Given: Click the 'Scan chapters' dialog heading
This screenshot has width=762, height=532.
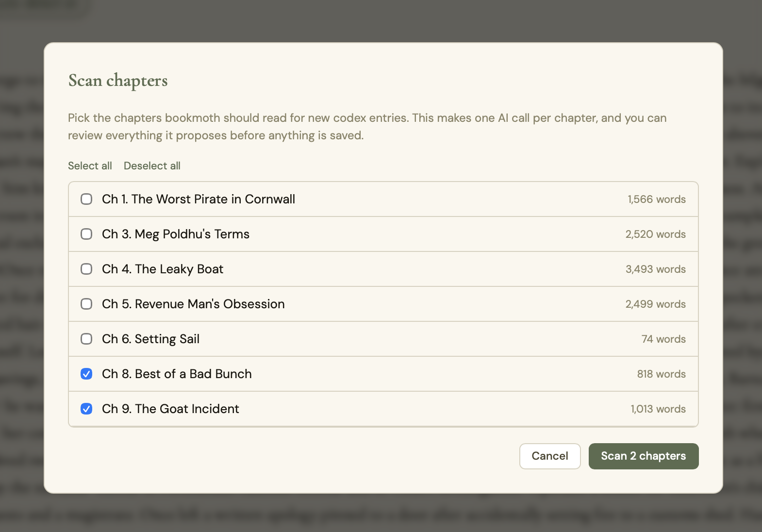Looking at the screenshot, I should click(x=118, y=81).
